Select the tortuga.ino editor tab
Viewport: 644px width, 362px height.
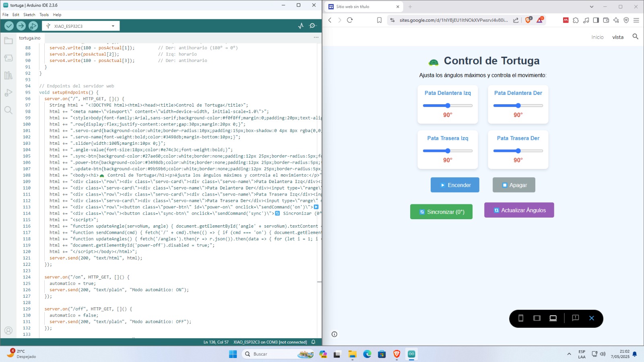click(30, 38)
